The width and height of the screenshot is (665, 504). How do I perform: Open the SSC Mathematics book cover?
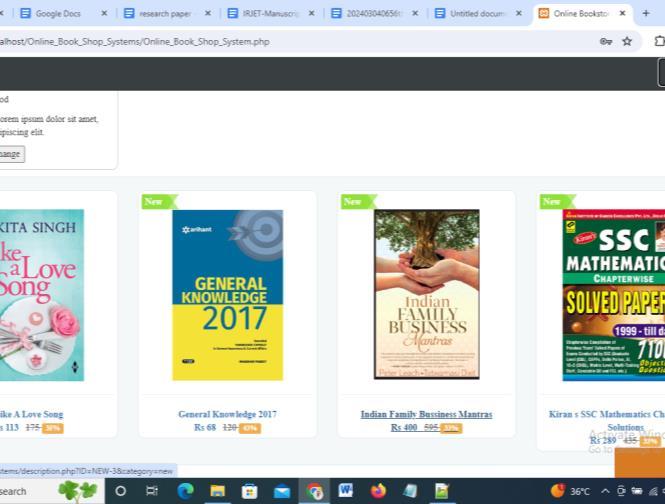(614, 295)
